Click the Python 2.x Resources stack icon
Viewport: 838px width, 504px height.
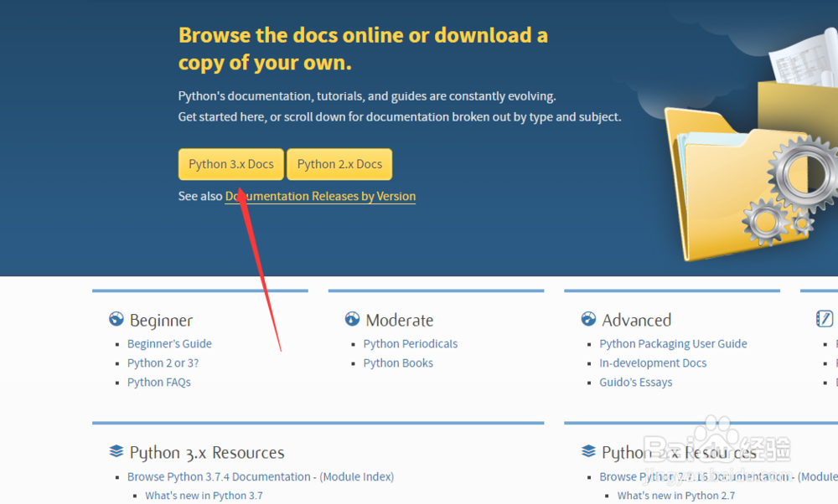588,451
